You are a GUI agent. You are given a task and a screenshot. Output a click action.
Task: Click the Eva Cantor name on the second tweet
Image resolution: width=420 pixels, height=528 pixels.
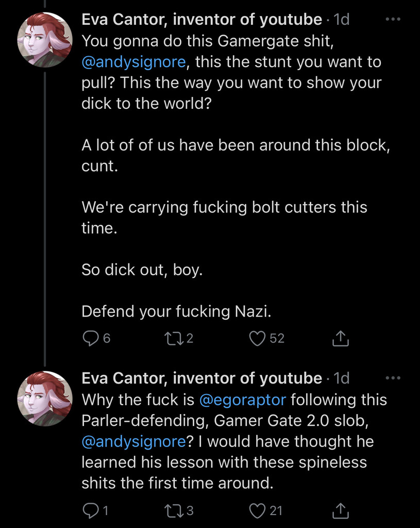201,378
